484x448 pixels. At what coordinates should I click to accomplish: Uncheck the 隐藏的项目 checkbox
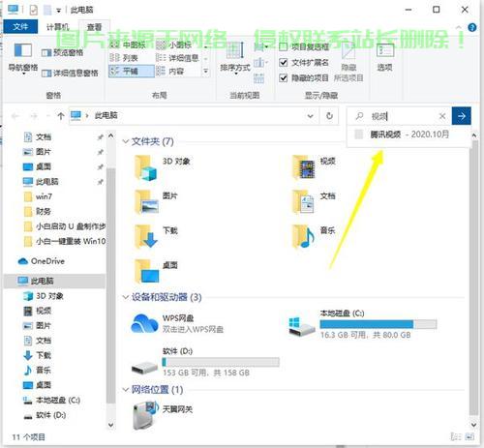coord(283,78)
